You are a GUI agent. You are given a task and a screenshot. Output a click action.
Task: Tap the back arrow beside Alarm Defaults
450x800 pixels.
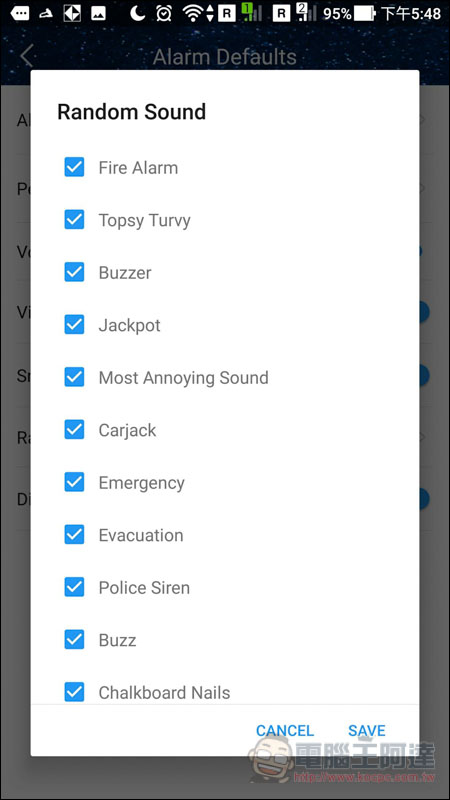(27, 56)
